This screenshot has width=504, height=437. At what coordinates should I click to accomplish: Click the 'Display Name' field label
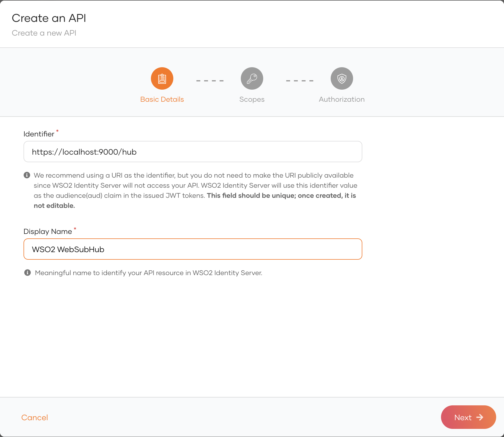[48, 232]
